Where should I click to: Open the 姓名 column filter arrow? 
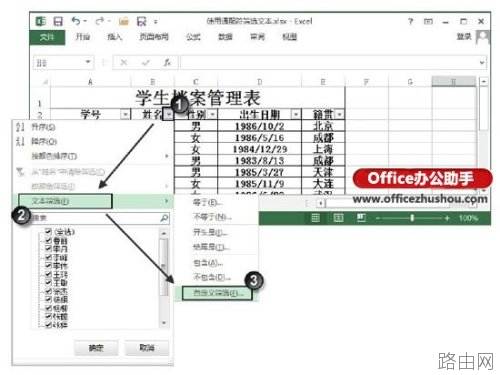(x=169, y=115)
